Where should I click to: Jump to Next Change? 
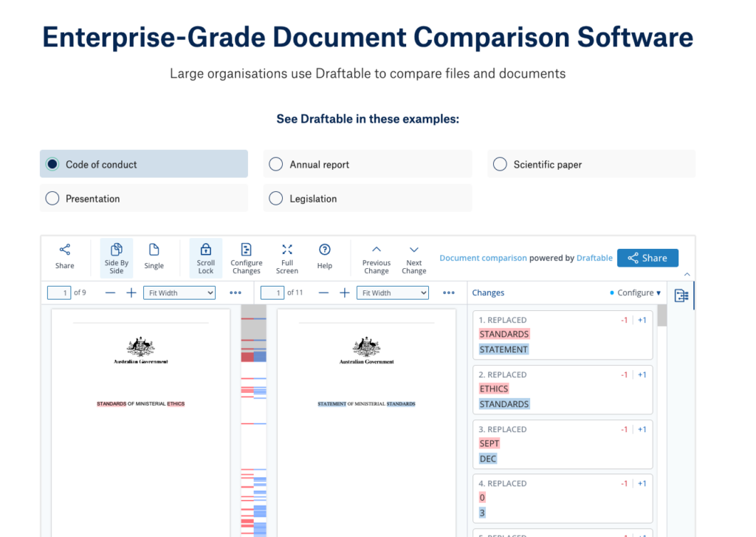413,259
